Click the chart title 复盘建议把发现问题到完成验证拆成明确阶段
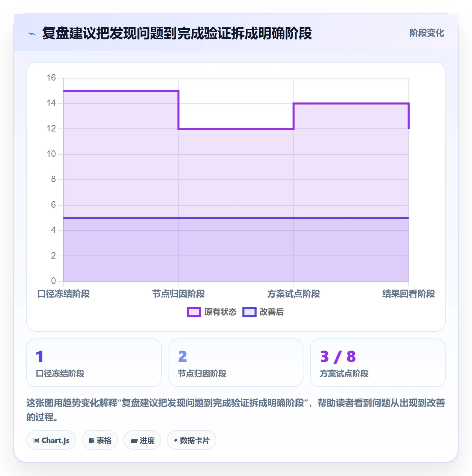Screen dimensions: 472x476 tap(177, 33)
